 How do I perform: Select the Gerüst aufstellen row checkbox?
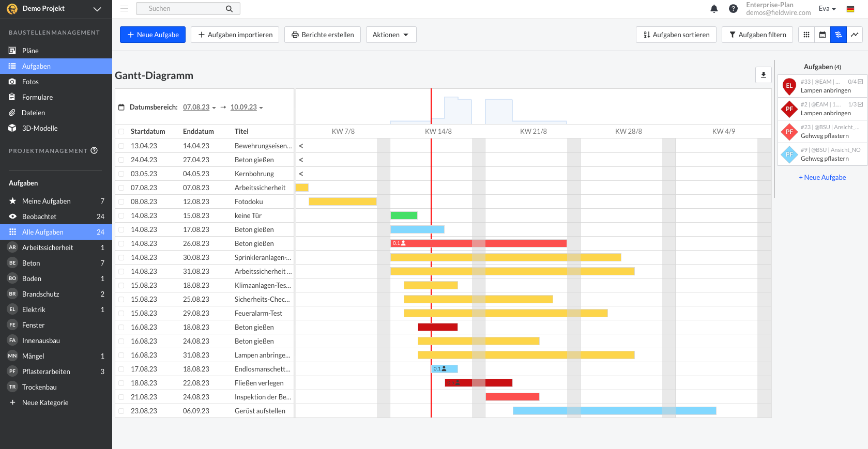tap(121, 411)
